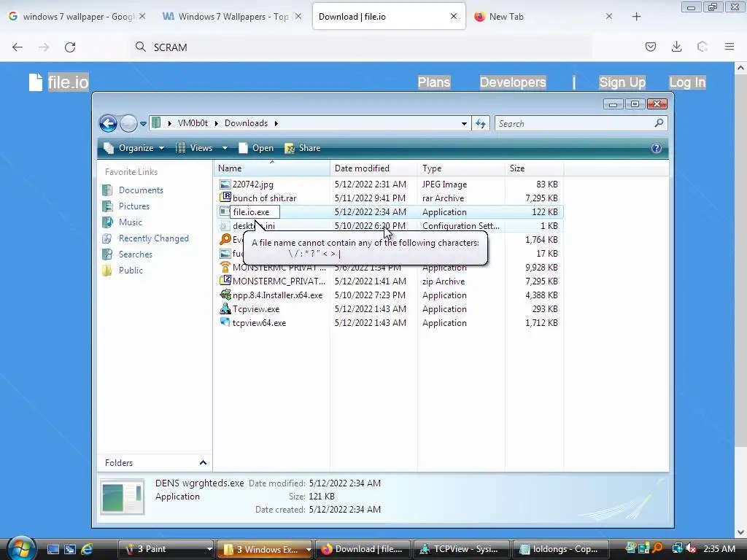This screenshot has width=747, height=560.
Task: Switch to TCPView taskbar button
Action: click(461, 549)
